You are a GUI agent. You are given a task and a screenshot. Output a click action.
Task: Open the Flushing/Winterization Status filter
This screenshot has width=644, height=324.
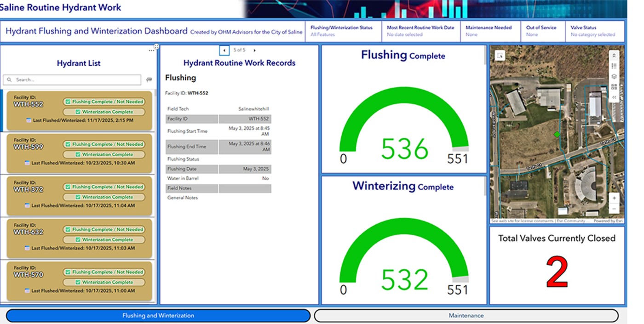[343, 31]
